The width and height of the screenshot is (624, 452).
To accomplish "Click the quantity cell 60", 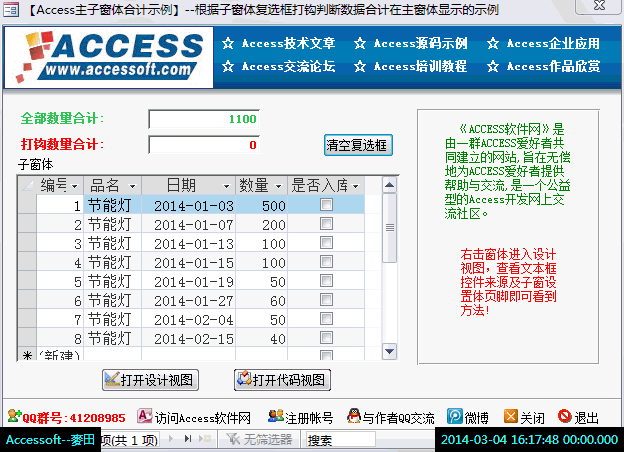I will (261, 300).
